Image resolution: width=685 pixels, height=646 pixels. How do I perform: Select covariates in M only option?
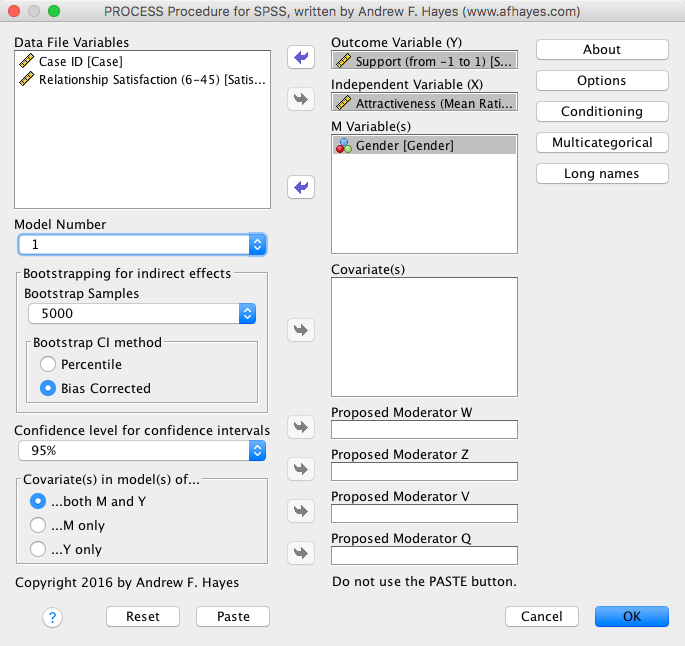[38, 525]
